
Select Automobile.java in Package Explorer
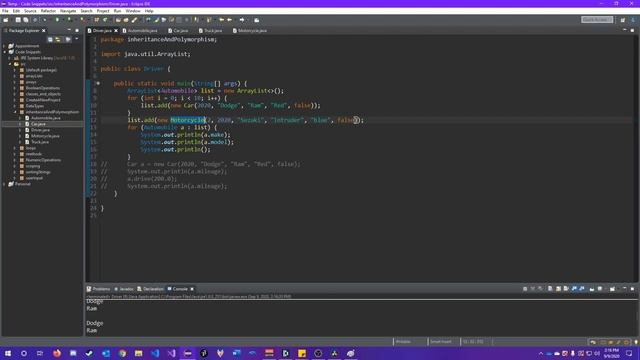[45, 118]
